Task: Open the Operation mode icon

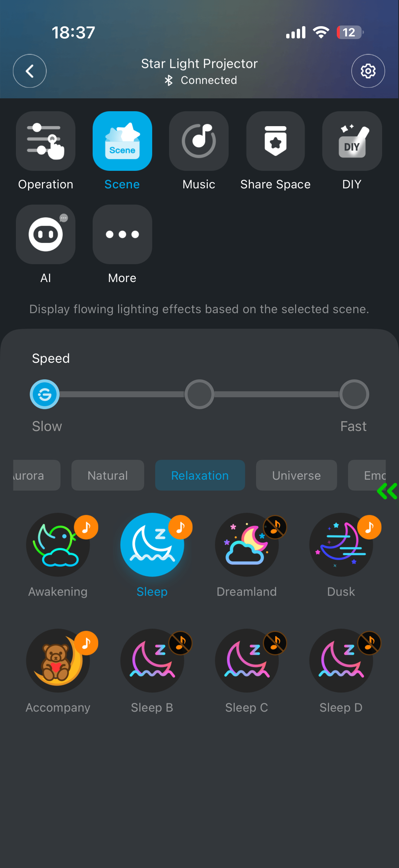Action: pyautogui.click(x=45, y=141)
